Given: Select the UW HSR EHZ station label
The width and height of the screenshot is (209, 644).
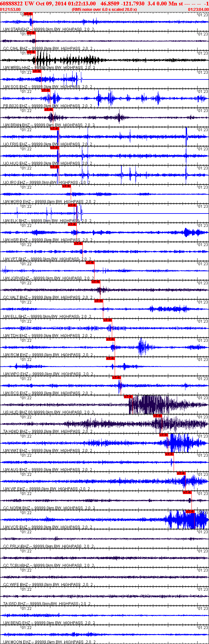Looking at the screenshot, I should pos(15,240).
